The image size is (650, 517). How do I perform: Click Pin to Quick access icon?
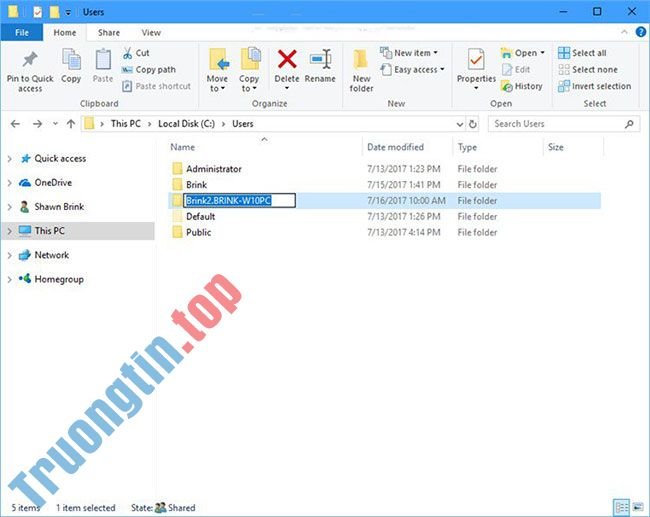click(x=30, y=60)
